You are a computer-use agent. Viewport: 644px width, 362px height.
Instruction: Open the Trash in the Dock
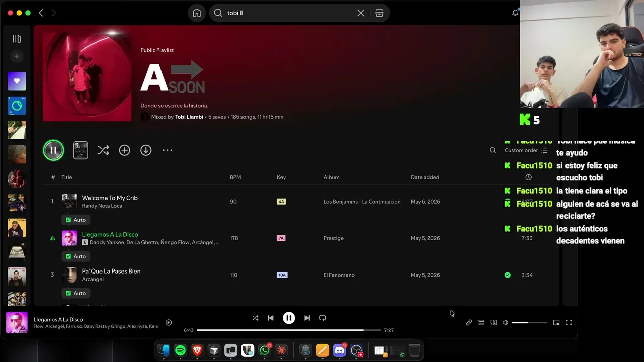pos(414,350)
